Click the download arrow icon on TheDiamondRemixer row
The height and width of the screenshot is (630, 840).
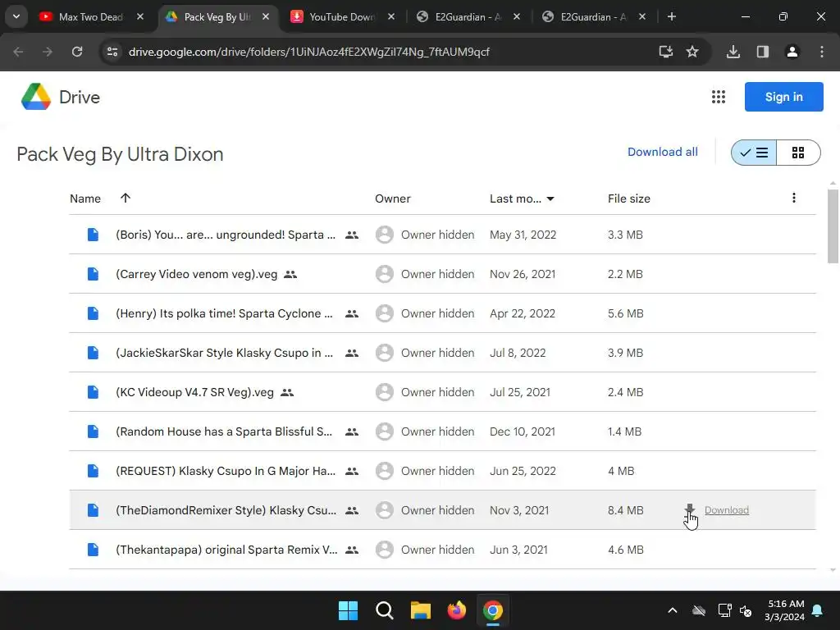(690, 509)
